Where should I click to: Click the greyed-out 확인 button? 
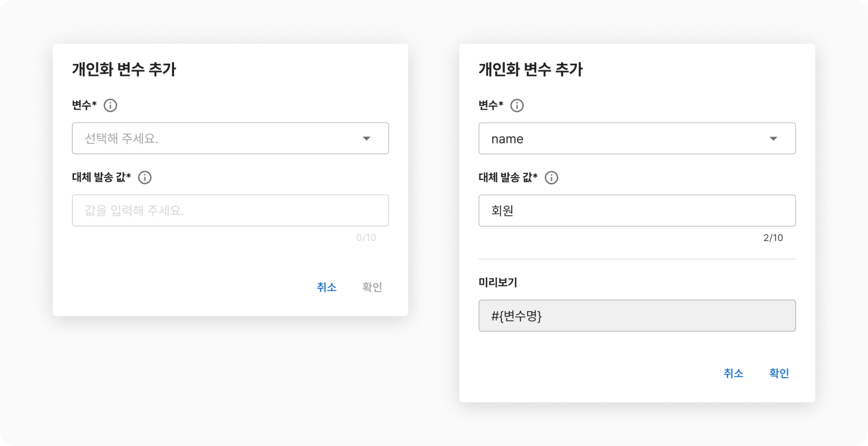pyautogui.click(x=372, y=287)
